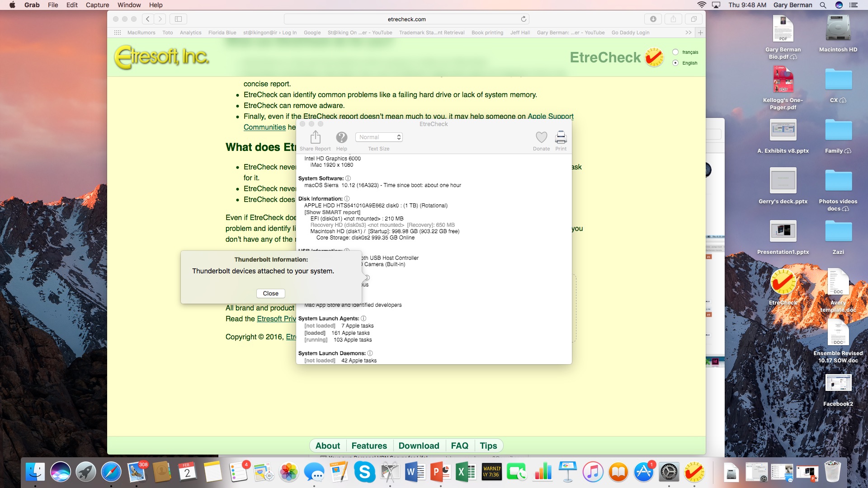Open a new Safari tab

(x=700, y=33)
